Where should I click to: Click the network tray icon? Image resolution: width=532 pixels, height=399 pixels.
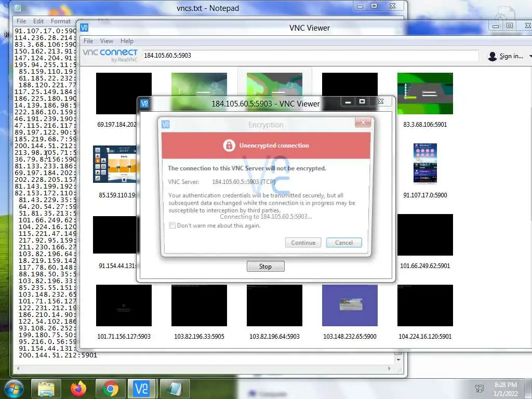[x=480, y=389]
